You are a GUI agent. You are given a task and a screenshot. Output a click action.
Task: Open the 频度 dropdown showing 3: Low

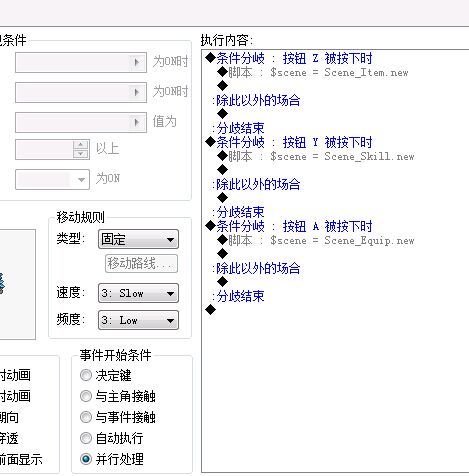(x=138, y=320)
